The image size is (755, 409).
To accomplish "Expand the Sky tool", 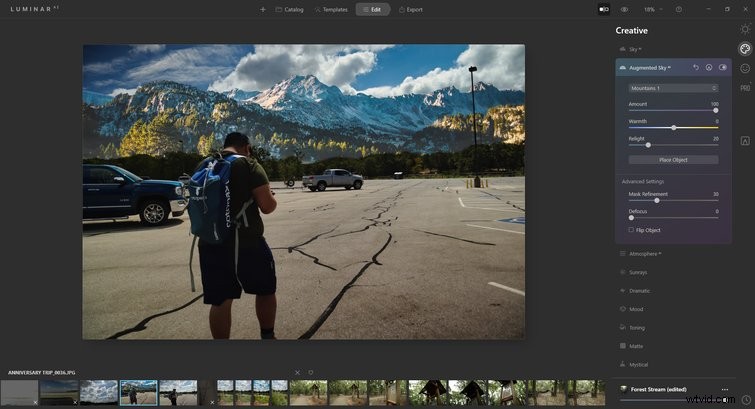I will (635, 49).
